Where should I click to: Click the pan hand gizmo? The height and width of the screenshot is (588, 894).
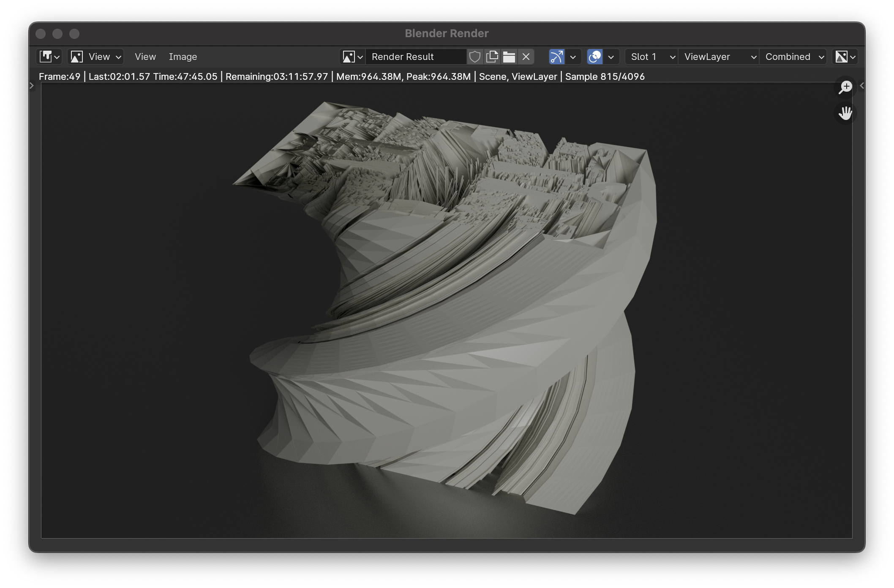click(845, 113)
